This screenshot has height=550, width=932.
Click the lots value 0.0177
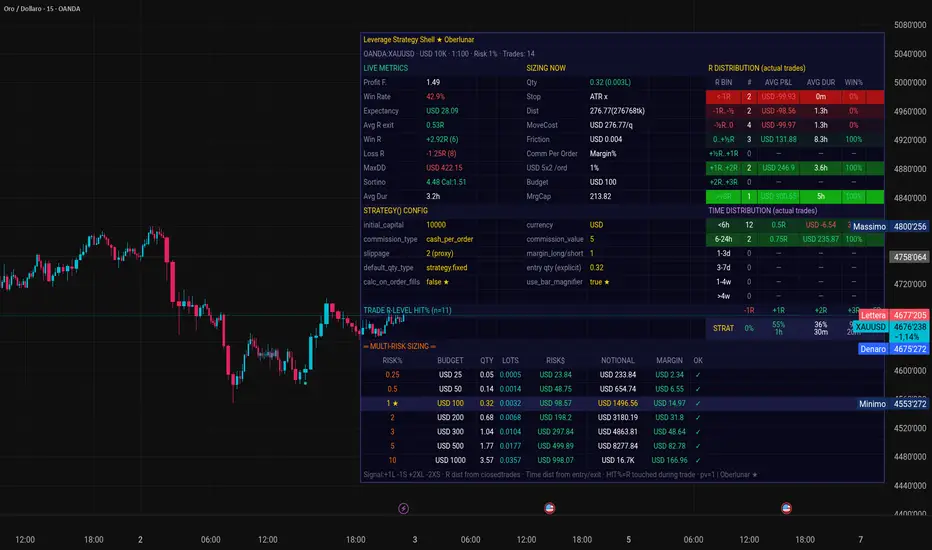(x=510, y=446)
